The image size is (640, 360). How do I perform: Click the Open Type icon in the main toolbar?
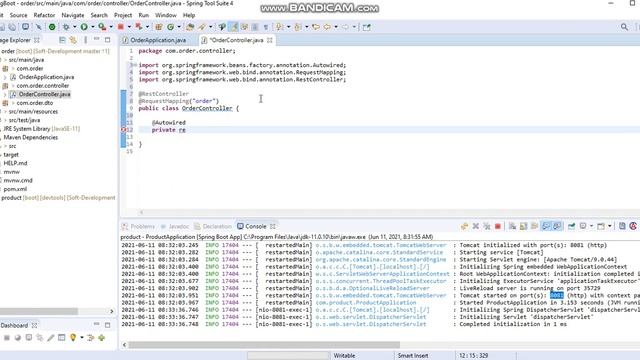tap(190, 27)
